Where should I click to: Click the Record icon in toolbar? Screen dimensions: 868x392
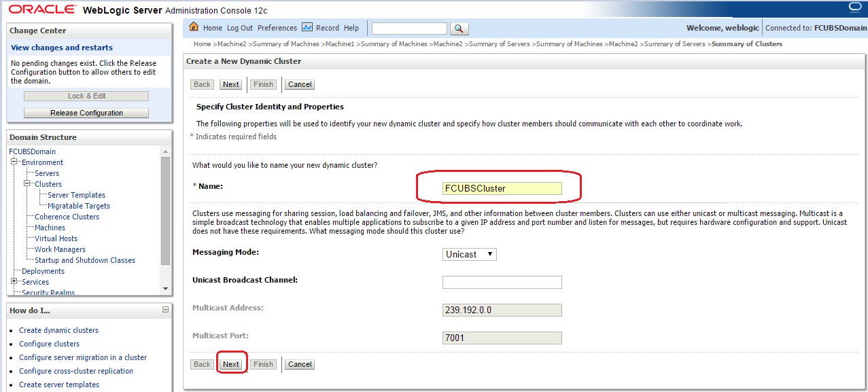[x=307, y=27]
